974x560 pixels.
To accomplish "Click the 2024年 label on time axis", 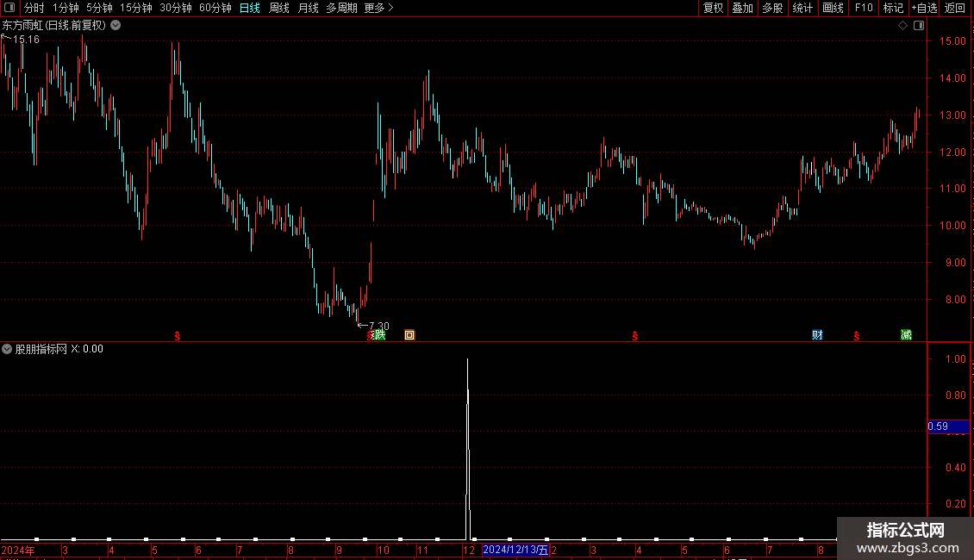I will point(18,550).
